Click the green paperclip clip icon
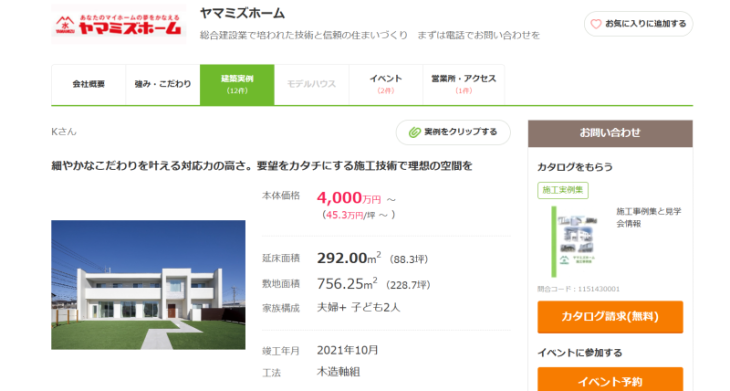 click(x=414, y=133)
